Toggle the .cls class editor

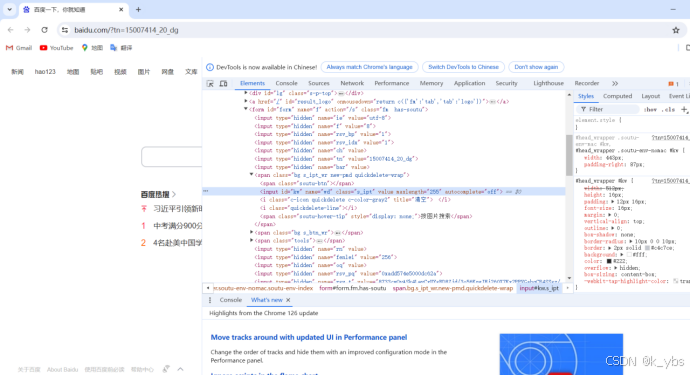click(x=669, y=109)
